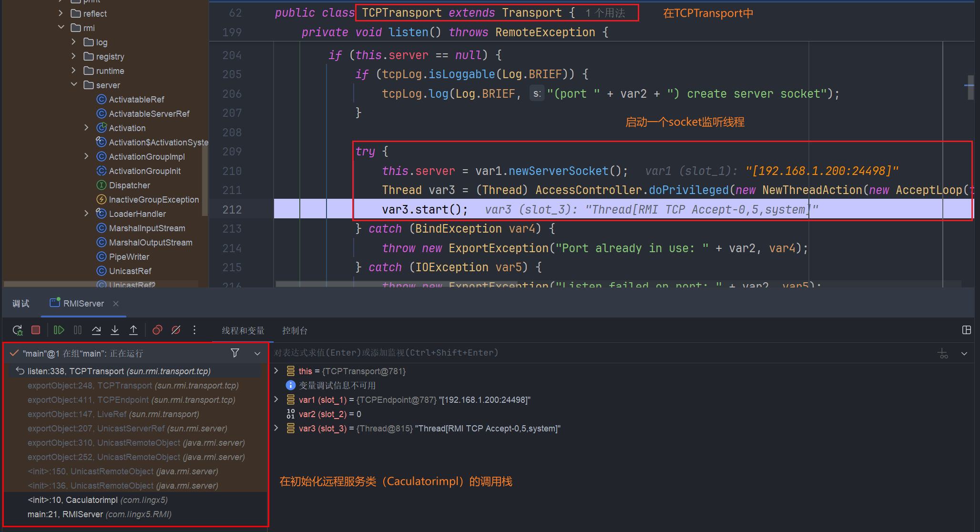Viewport: 980px width, 532px height.
Task: Click the Step Out icon
Action: (x=133, y=330)
